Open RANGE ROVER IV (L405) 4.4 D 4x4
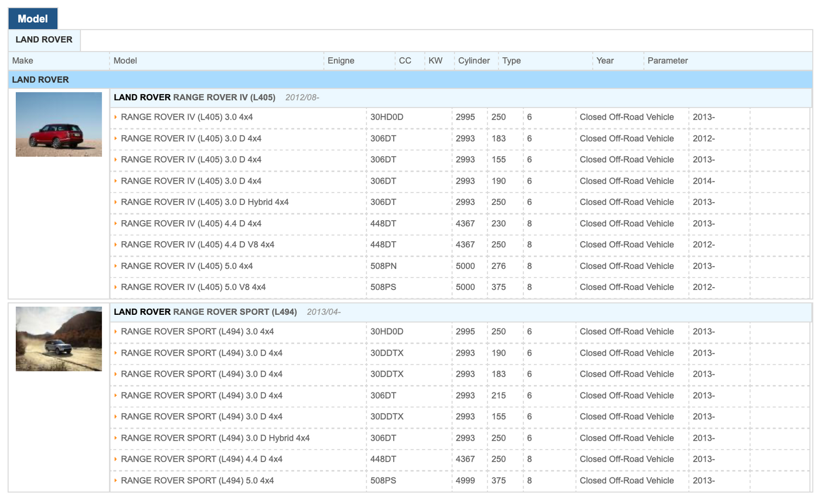 point(191,224)
